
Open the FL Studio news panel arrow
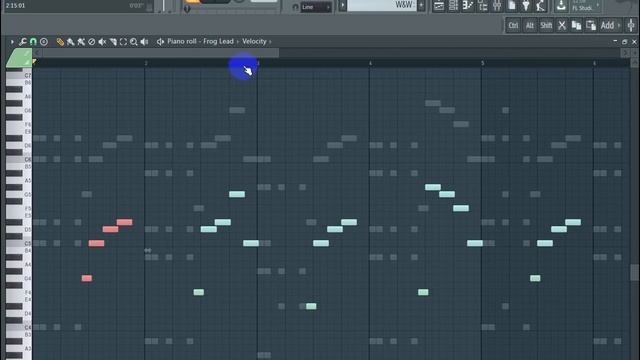(x=598, y=5)
